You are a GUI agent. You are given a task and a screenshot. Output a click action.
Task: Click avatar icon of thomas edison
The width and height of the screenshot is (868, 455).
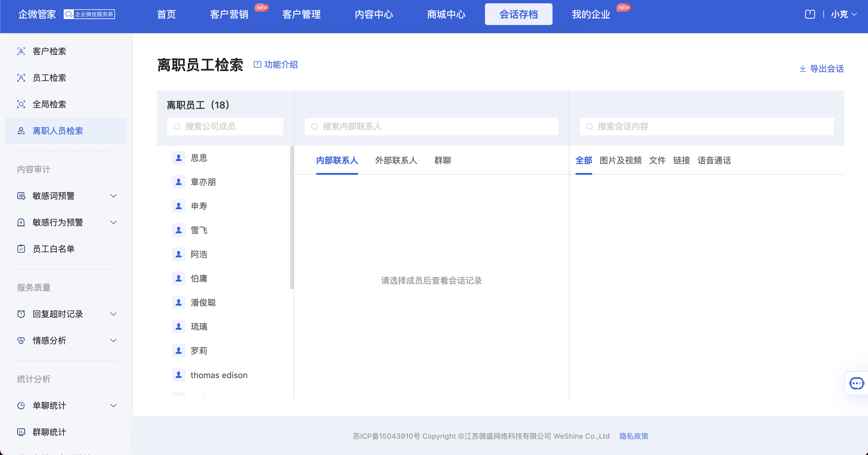[179, 375]
